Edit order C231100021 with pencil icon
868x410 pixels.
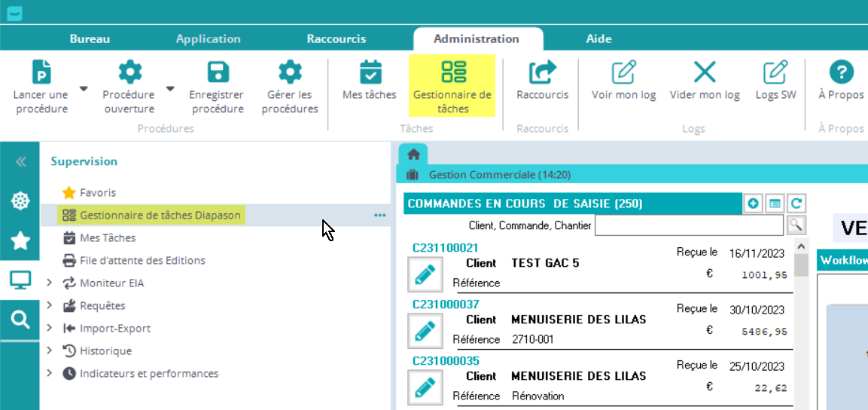click(x=425, y=274)
